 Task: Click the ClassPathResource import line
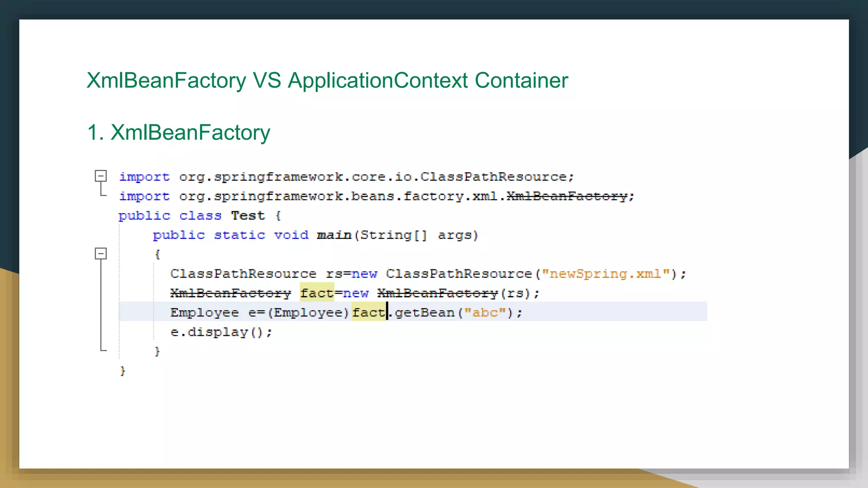[x=346, y=177]
